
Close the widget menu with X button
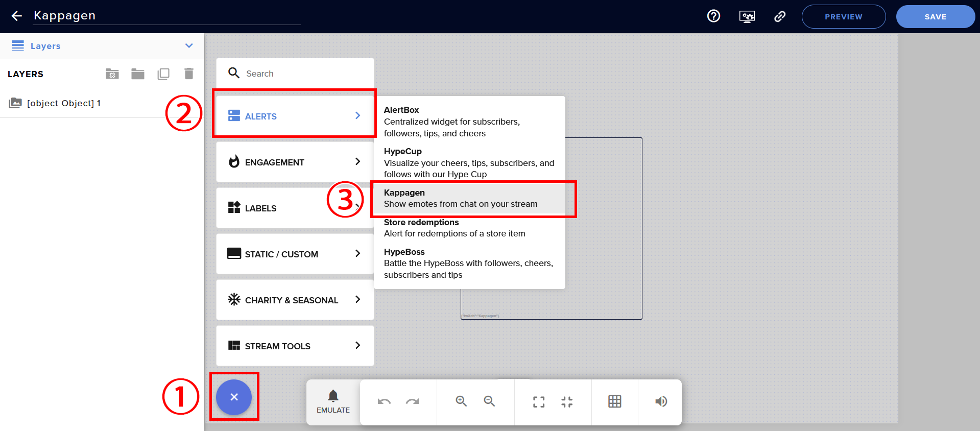(234, 397)
